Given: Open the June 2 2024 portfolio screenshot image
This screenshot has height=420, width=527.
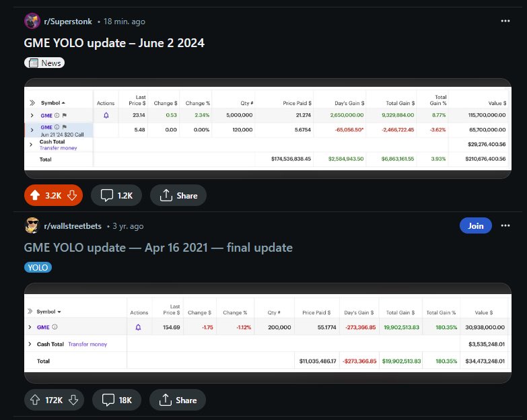Looking at the screenshot, I should coord(268,129).
